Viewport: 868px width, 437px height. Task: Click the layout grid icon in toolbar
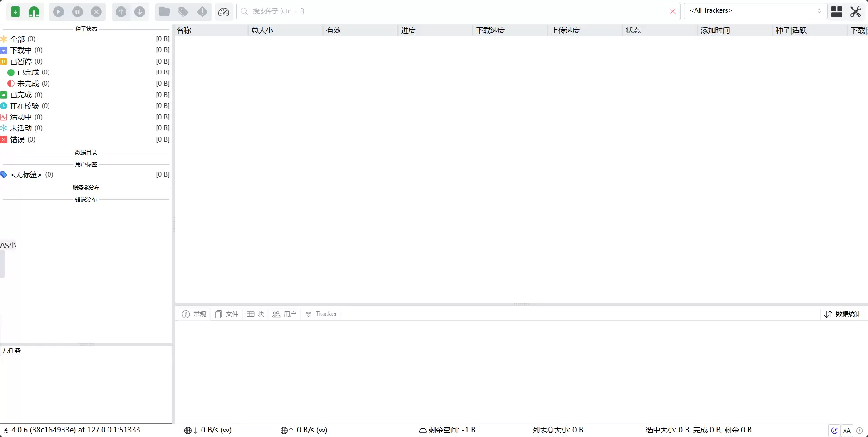(837, 12)
